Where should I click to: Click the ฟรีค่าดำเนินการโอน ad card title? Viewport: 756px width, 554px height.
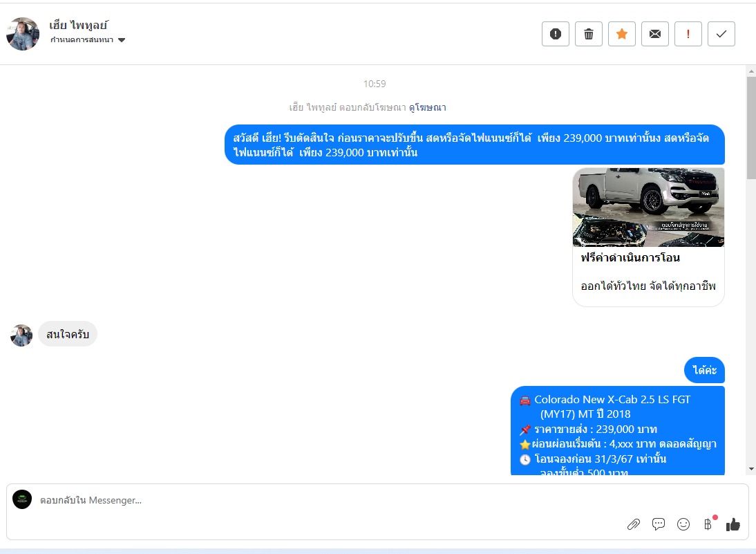click(630, 258)
